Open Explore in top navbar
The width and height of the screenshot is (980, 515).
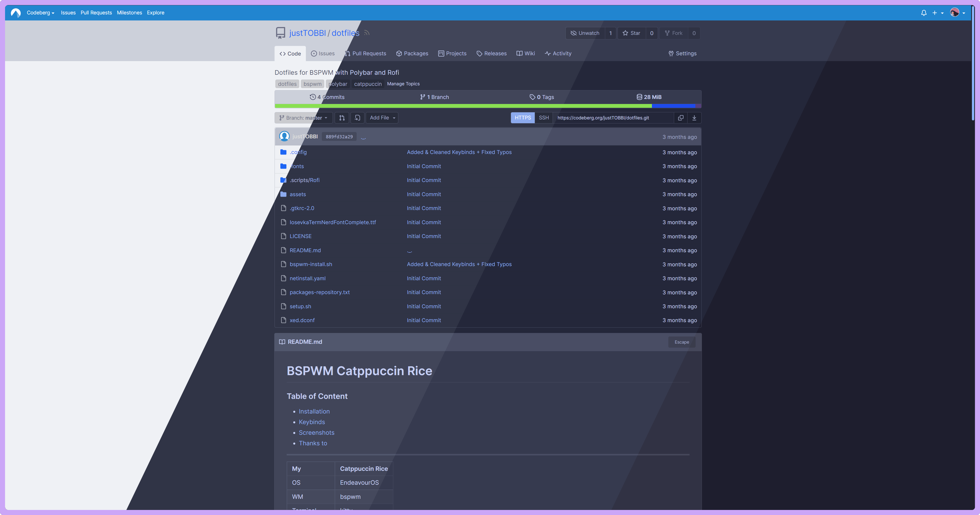[x=156, y=13]
